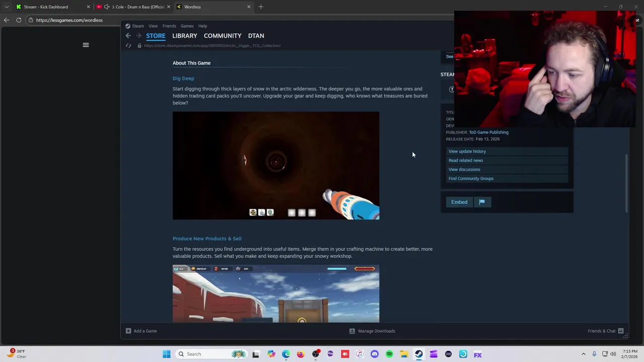Open Microsoft Edge from taskbar

(x=286, y=354)
